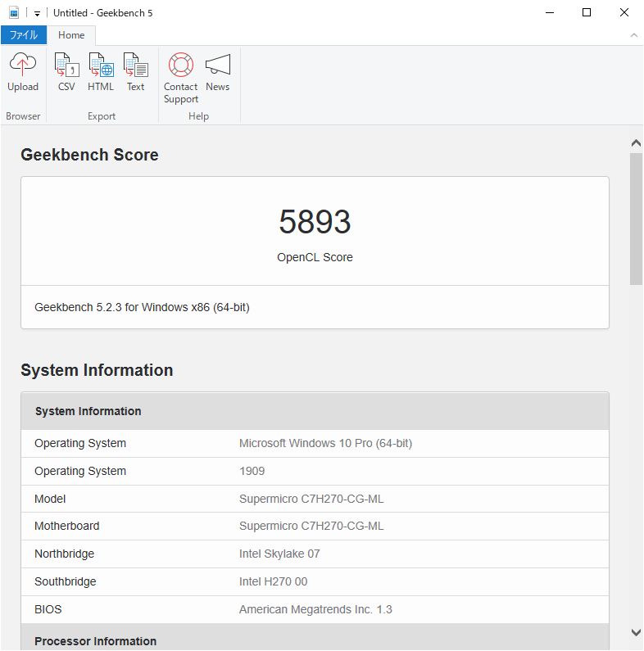
Task: Open Geekbench News
Action: pyautogui.click(x=218, y=72)
